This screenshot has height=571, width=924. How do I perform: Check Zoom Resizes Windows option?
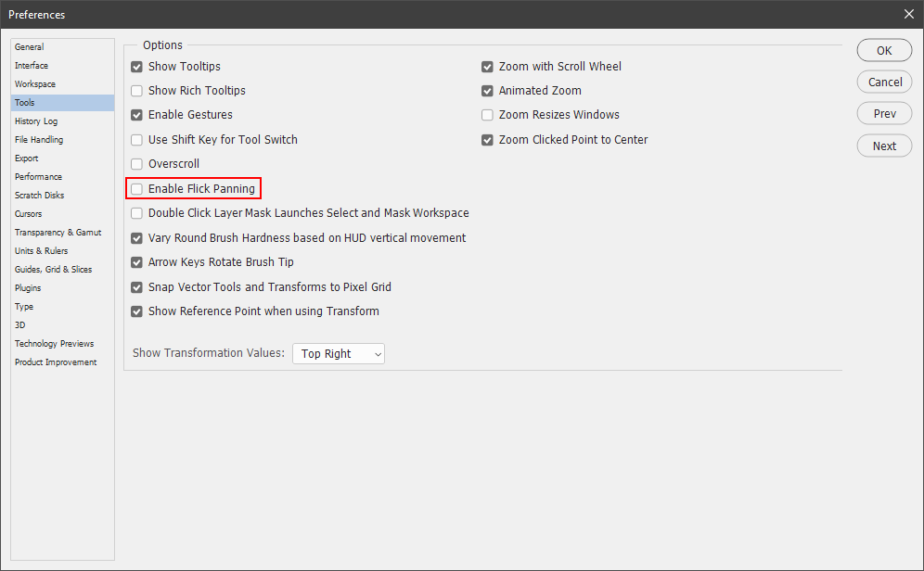[487, 115]
